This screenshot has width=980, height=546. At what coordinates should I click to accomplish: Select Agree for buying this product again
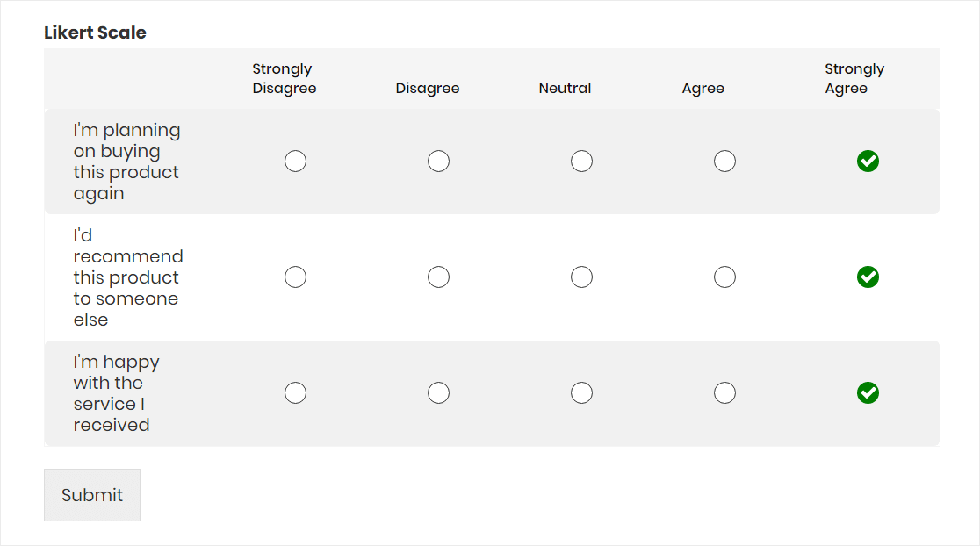coord(724,161)
